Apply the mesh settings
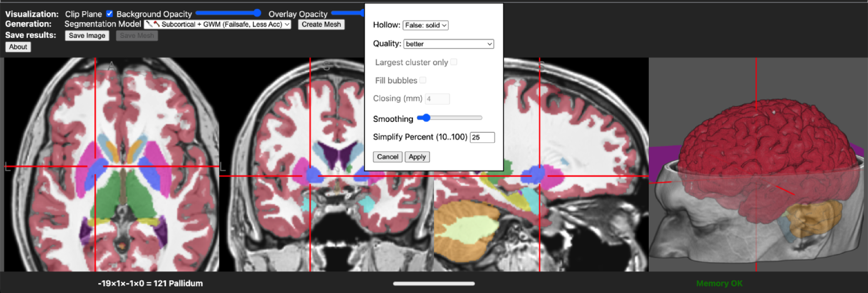Viewport: 868px width, 293px height. 417,157
